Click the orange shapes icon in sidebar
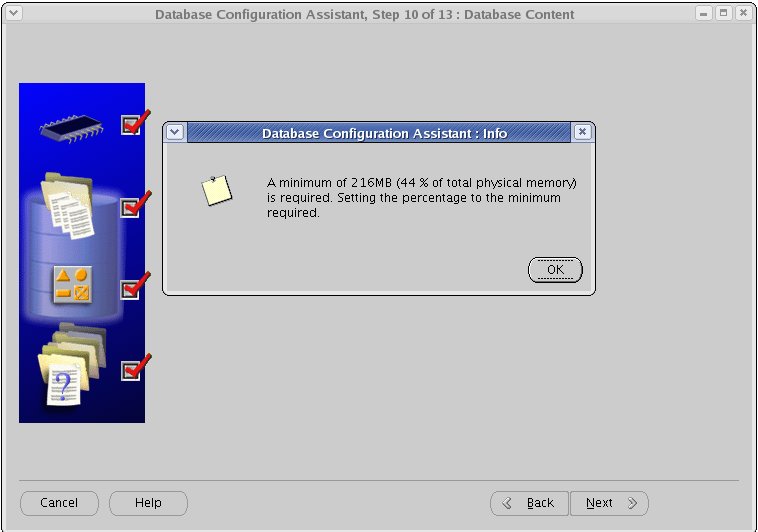This screenshot has width=758, height=532. (x=72, y=286)
